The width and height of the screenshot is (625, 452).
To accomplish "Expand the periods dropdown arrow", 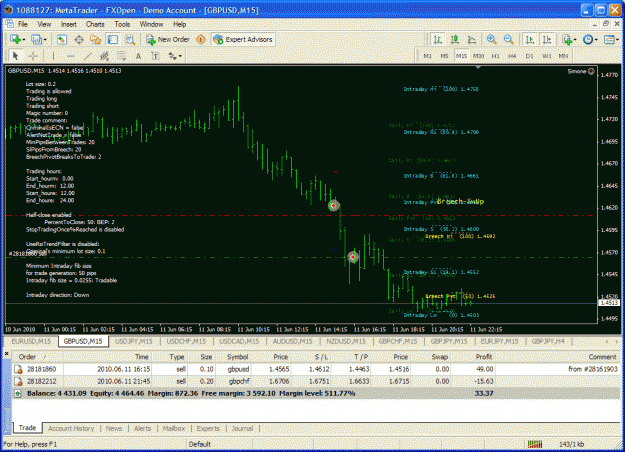I will click(596, 40).
